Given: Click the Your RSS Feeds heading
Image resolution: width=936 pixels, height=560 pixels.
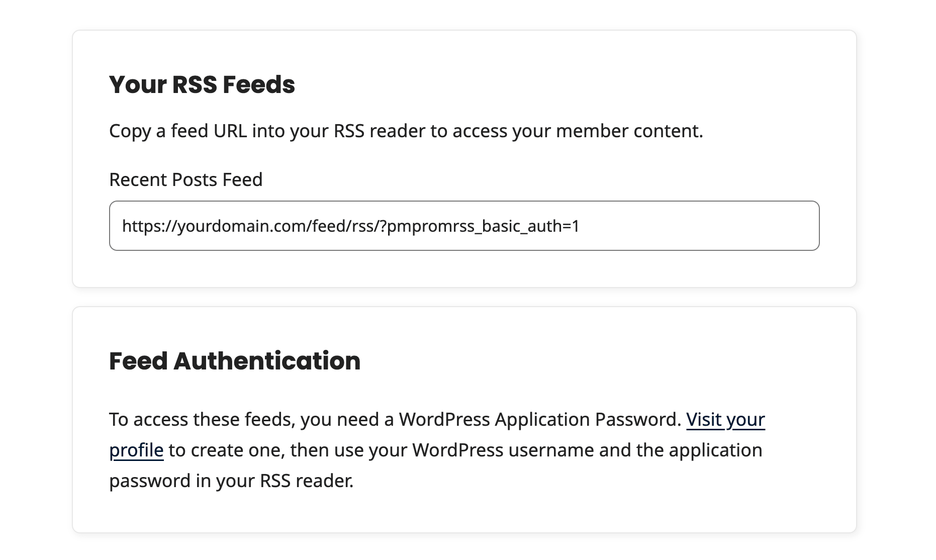Looking at the screenshot, I should click(x=203, y=84).
